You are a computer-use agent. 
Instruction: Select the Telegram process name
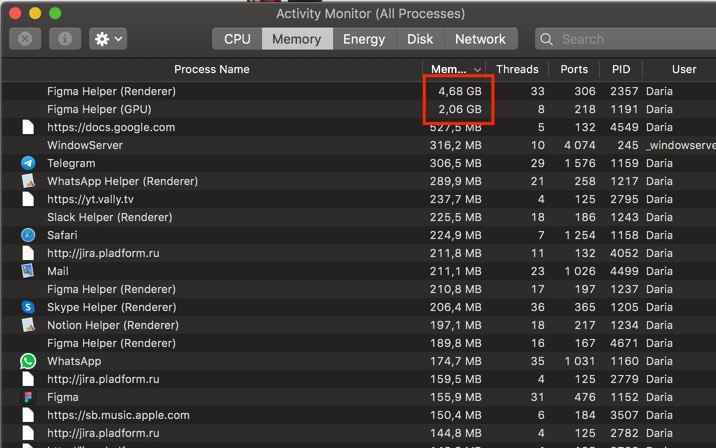71,163
